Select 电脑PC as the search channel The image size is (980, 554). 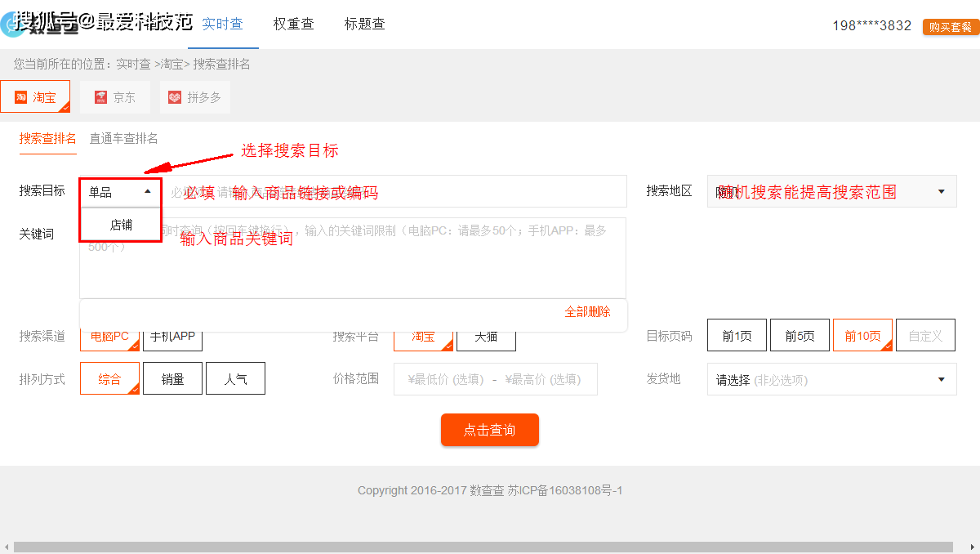(x=109, y=336)
